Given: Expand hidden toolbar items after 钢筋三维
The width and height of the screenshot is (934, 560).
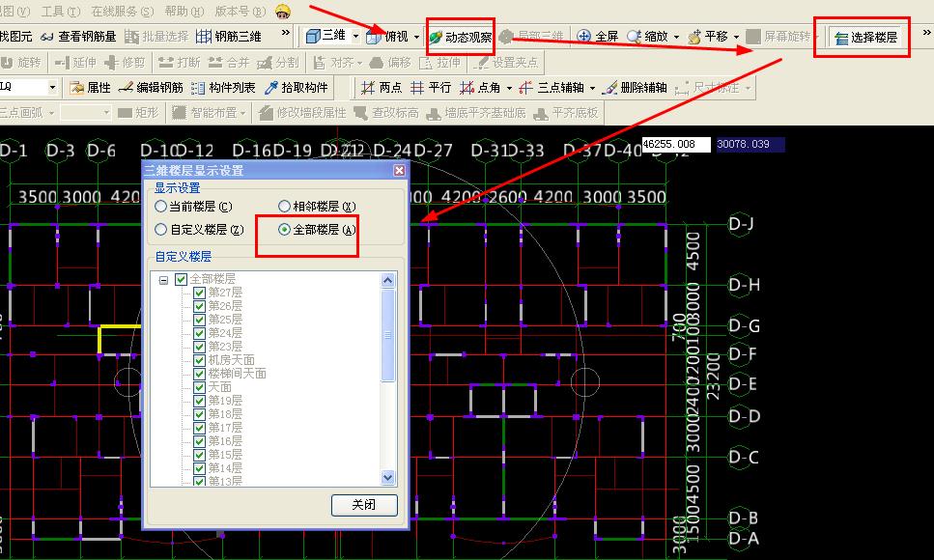Looking at the screenshot, I should point(285,33).
